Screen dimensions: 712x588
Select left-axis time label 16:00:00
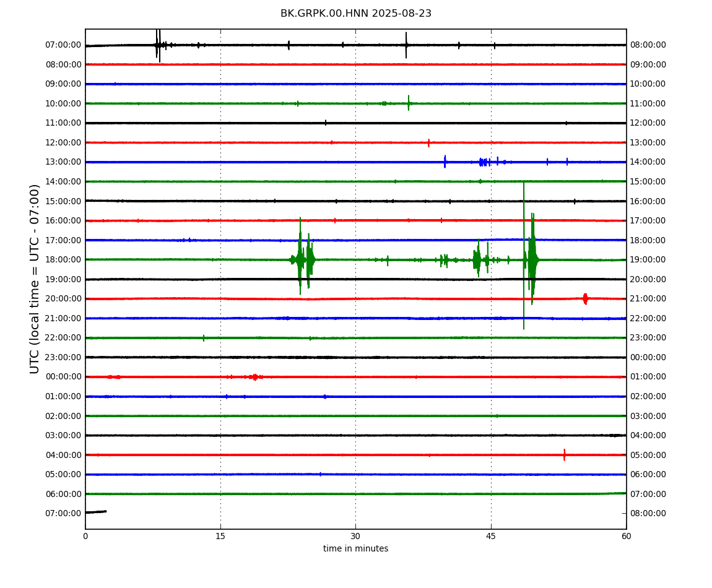(x=64, y=221)
